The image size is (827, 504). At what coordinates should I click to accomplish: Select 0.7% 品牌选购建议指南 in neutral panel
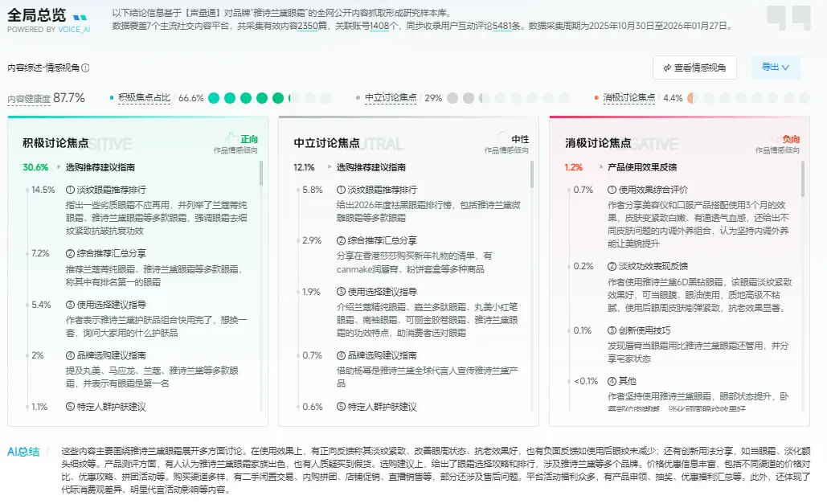click(377, 355)
